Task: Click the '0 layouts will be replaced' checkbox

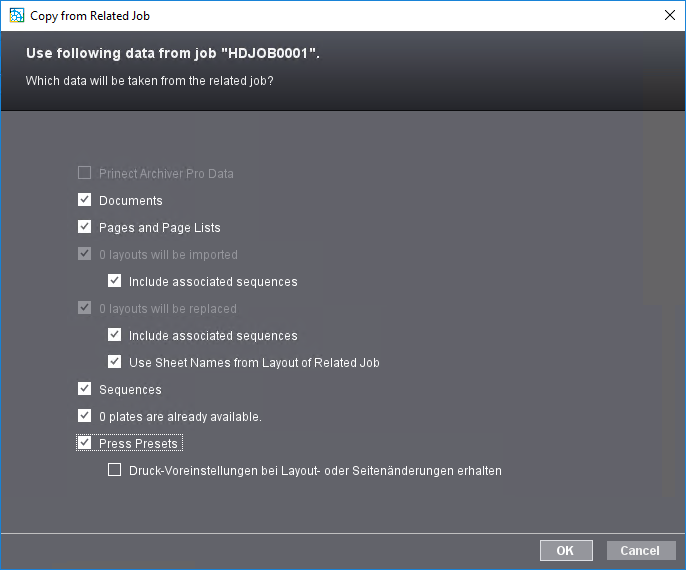Action: click(84, 308)
